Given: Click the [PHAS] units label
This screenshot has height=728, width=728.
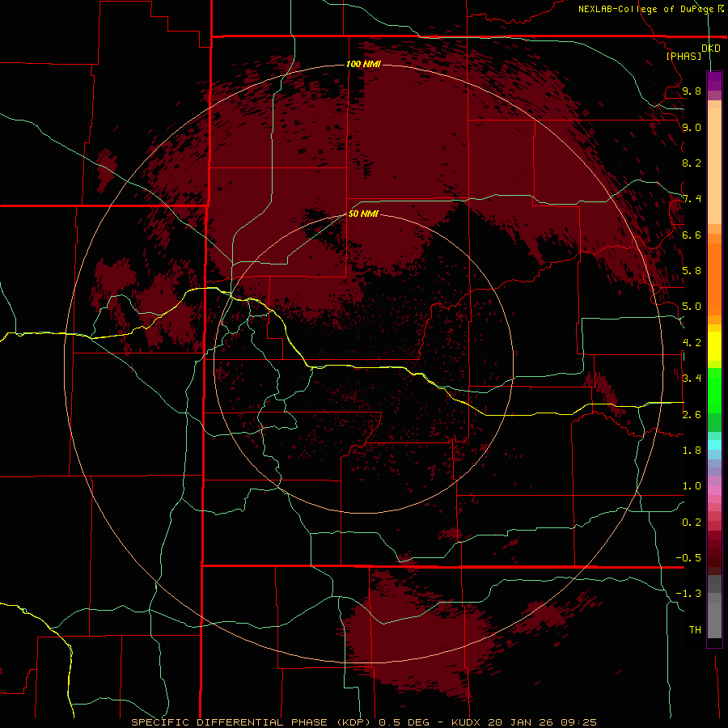Looking at the screenshot, I should pos(684,56).
